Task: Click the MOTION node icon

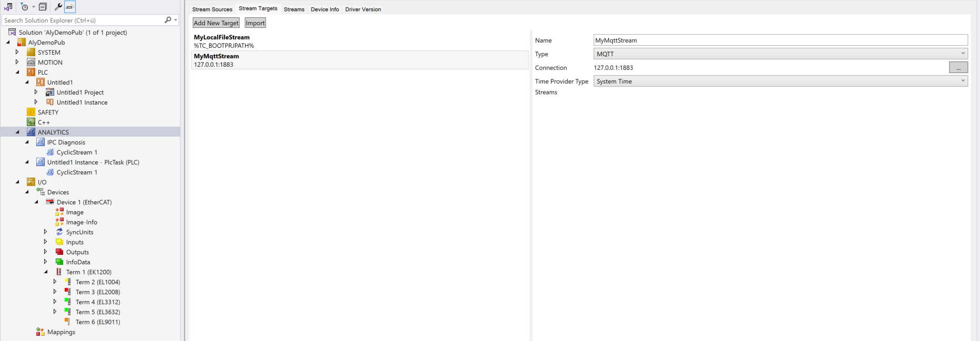Action: [31, 62]
